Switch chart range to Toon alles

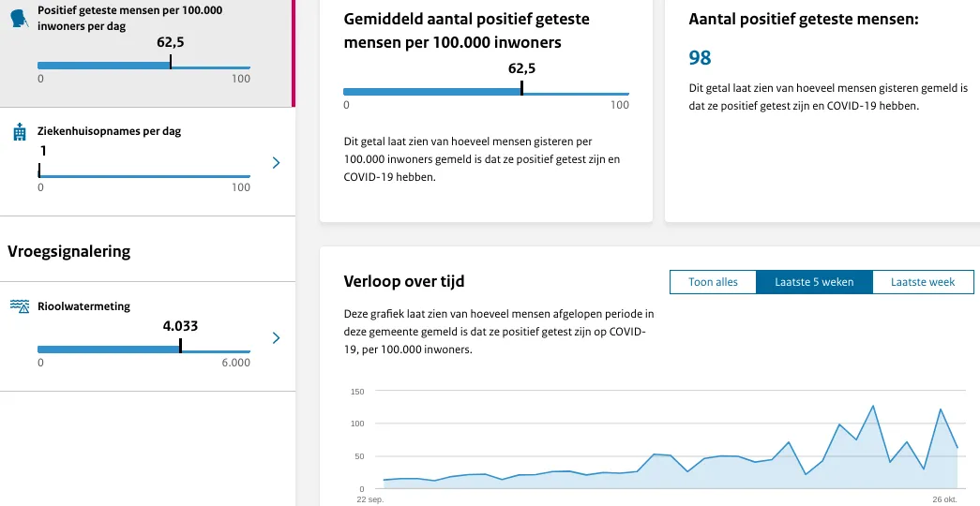click(713, 282)
